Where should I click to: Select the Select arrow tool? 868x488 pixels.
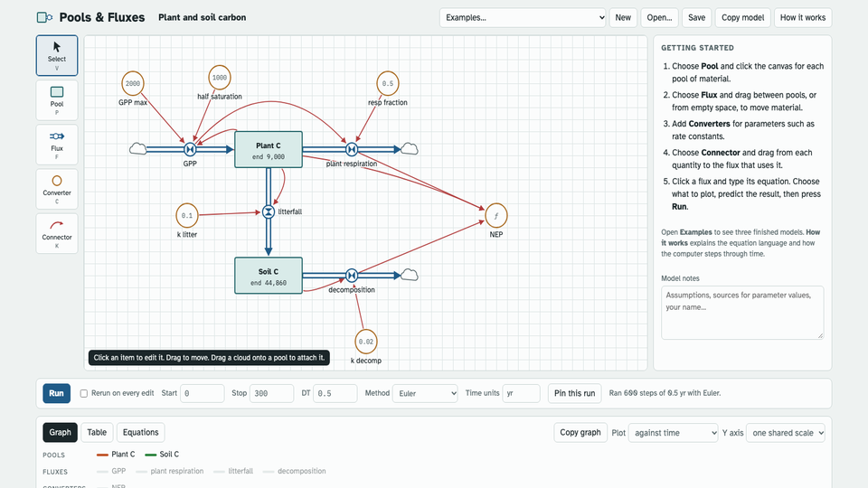coord(57,55)
